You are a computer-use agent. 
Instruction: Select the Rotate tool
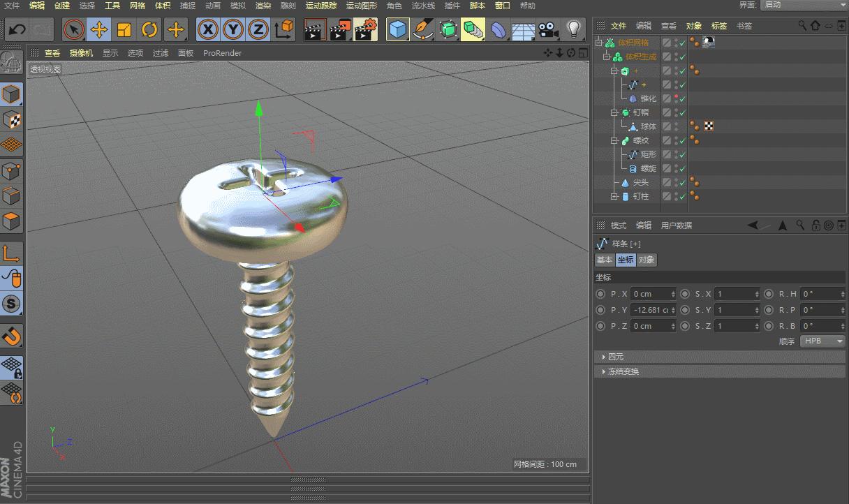148,29
